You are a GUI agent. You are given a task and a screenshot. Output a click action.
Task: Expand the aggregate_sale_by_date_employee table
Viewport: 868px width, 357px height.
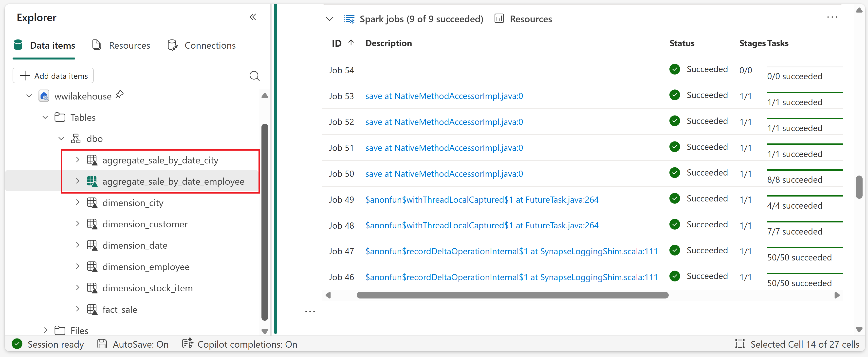click(x=77, y=181)
